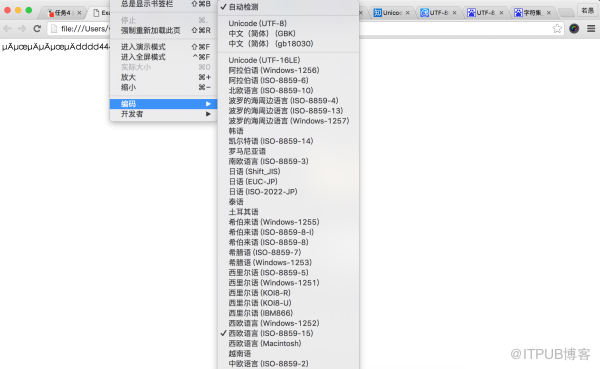Viewport: 600px width, 369px height.
Task: Expand the 开发者 submenu
Action: pyautogui.click(x=163, y=114)
